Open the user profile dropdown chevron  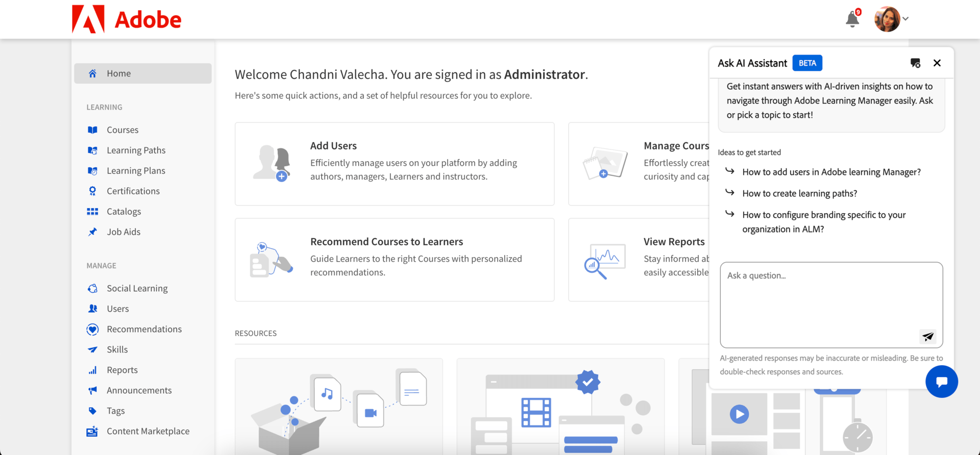coord(905,19)
